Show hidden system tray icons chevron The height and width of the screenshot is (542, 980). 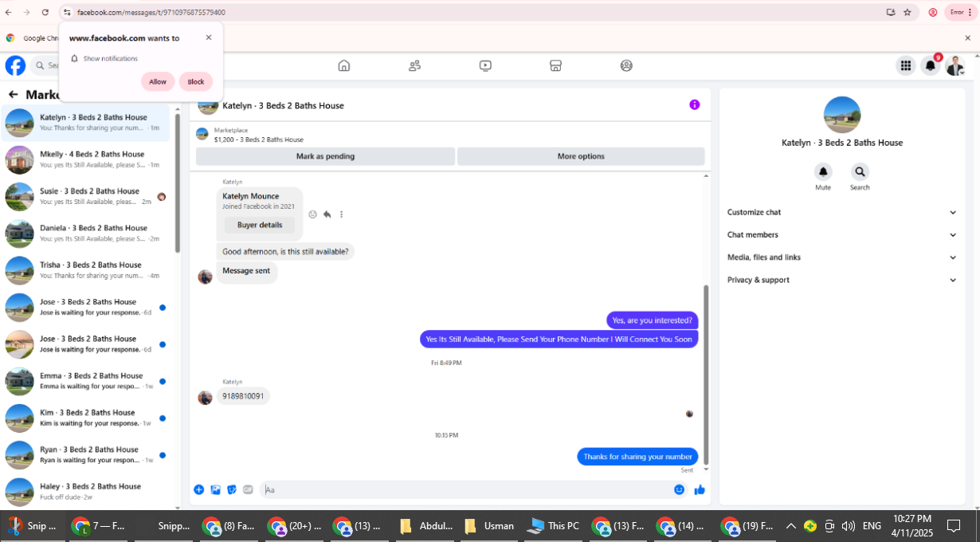click(x=791, y=526)
